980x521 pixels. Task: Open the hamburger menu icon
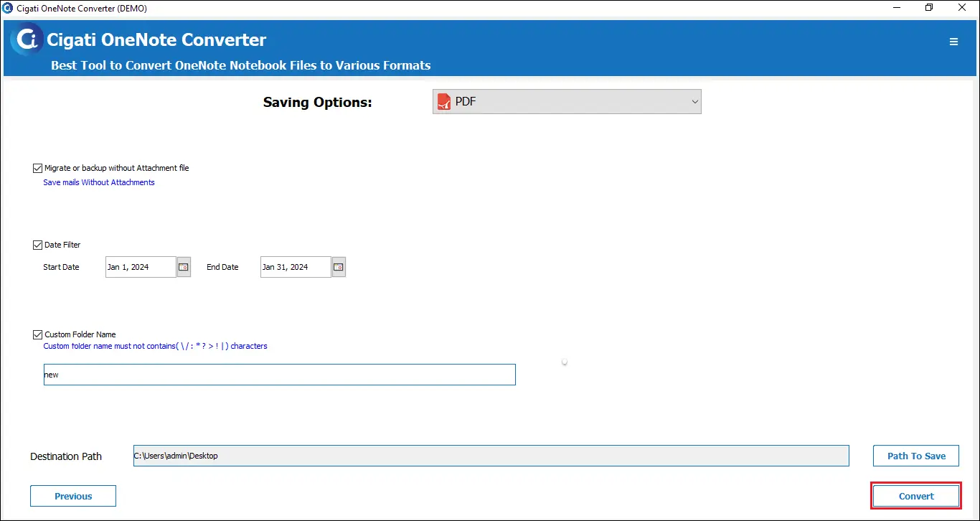953,42
